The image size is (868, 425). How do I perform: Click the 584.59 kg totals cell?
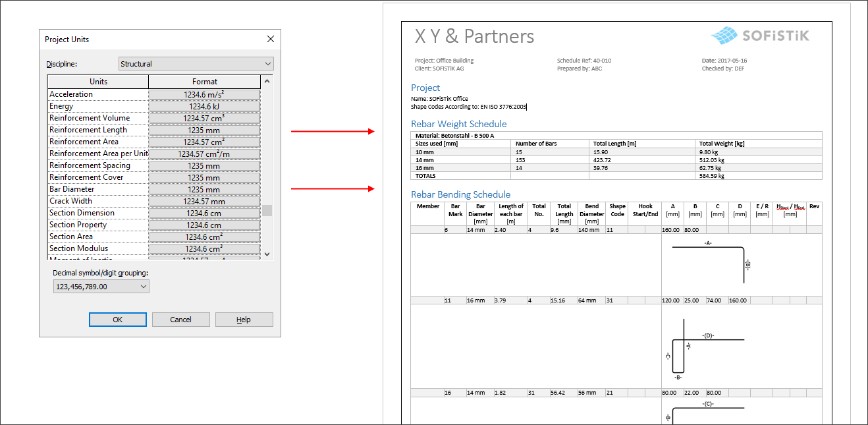759,176
